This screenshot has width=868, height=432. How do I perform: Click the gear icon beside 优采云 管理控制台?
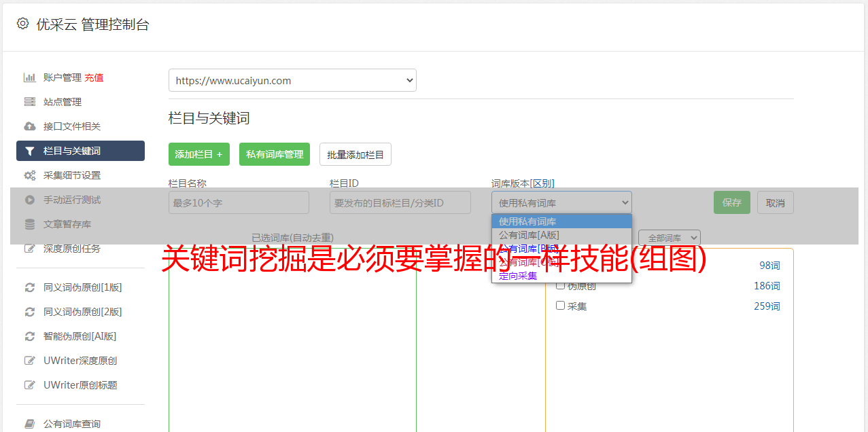click(22, 24)
